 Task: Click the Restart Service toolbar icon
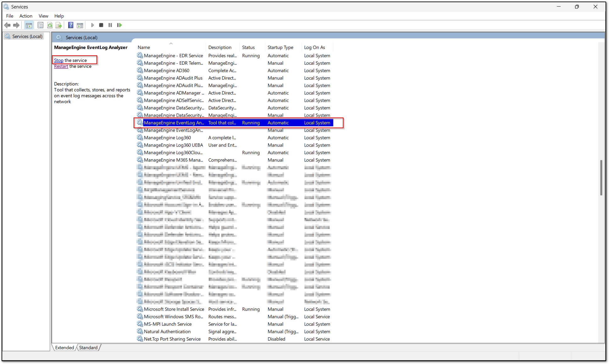pos(119,25)
